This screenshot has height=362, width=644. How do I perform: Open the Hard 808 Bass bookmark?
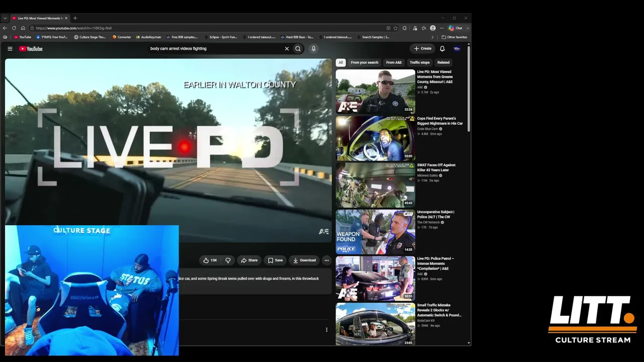click(297, 37)
